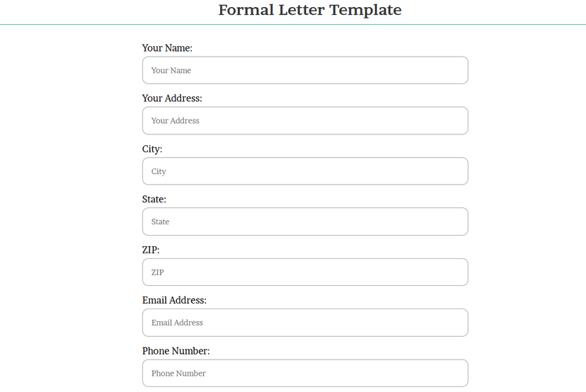
Task: Click the "Phone Number" placeholder inside the box
Action: pyautogui.click(x=178, y=374)
